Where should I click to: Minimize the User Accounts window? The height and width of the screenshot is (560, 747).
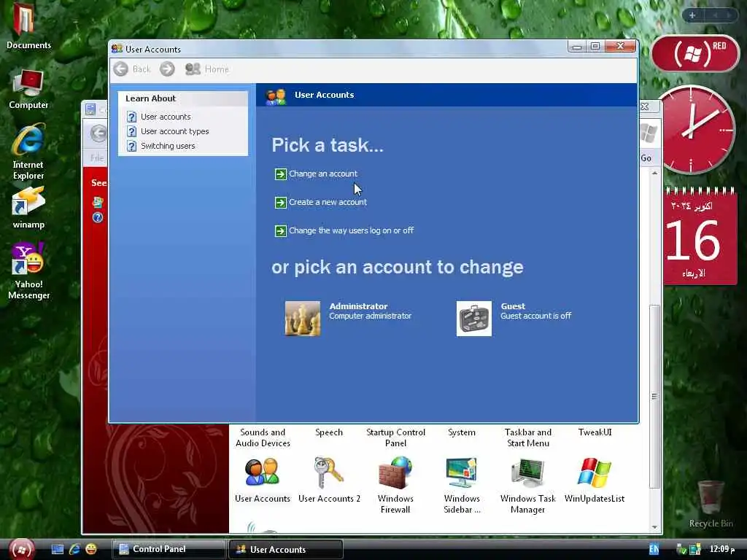(577, 46)
